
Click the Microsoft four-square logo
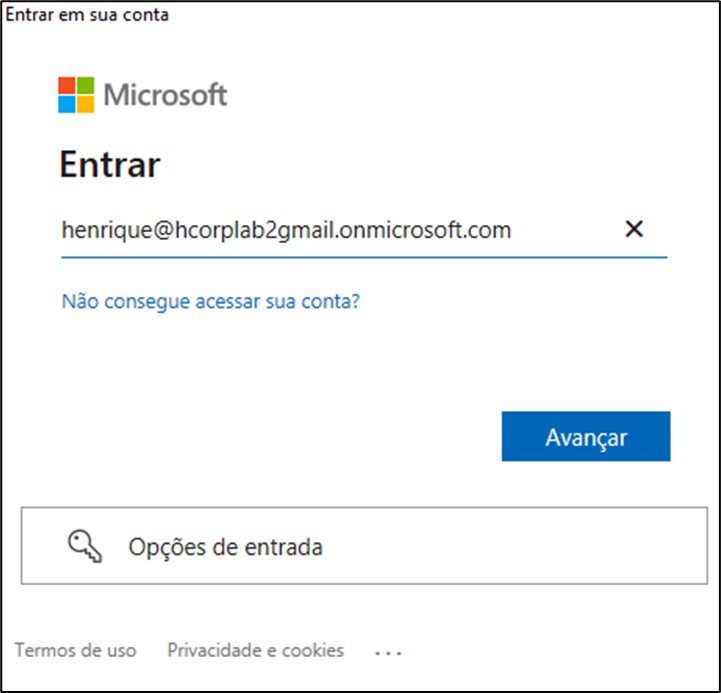tap(77, 95)
